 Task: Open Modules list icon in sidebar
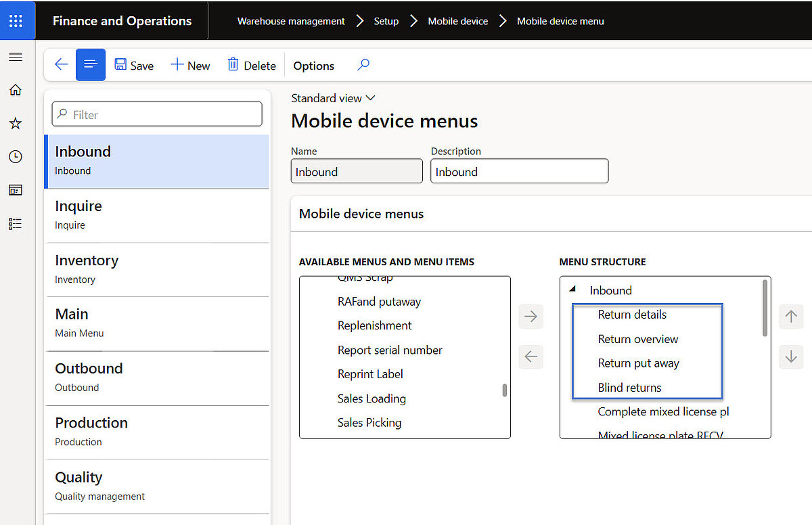tap(16, 223)
